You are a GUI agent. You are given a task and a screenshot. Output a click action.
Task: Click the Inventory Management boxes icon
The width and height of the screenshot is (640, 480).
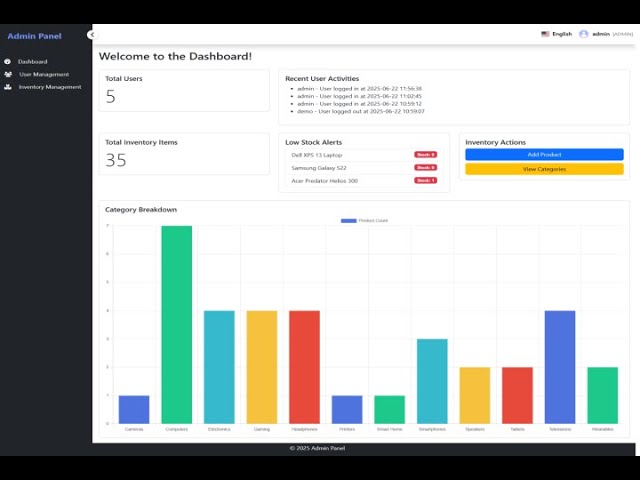[x=8, y=87]
